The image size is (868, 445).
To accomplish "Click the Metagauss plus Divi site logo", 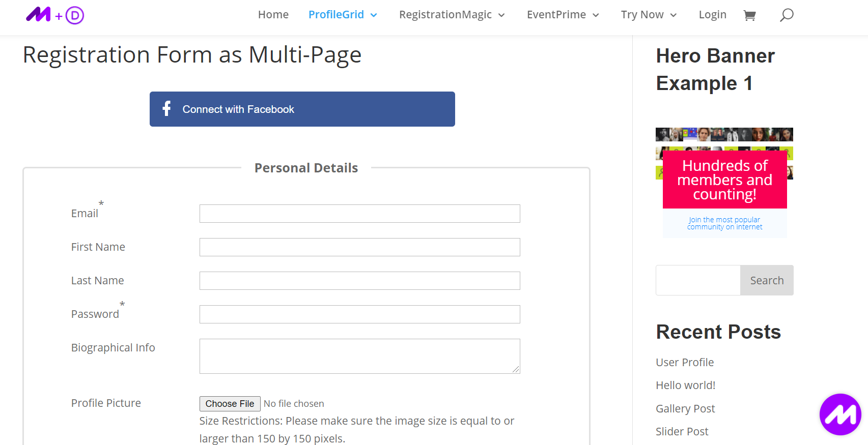I will tap(55, 15).
